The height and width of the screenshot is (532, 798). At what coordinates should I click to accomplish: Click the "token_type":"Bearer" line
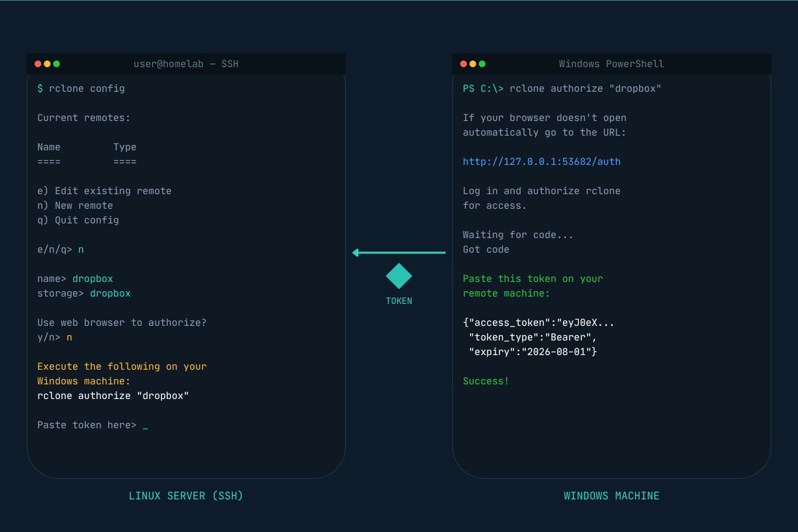pyautogui.click(x=533, y=337)
